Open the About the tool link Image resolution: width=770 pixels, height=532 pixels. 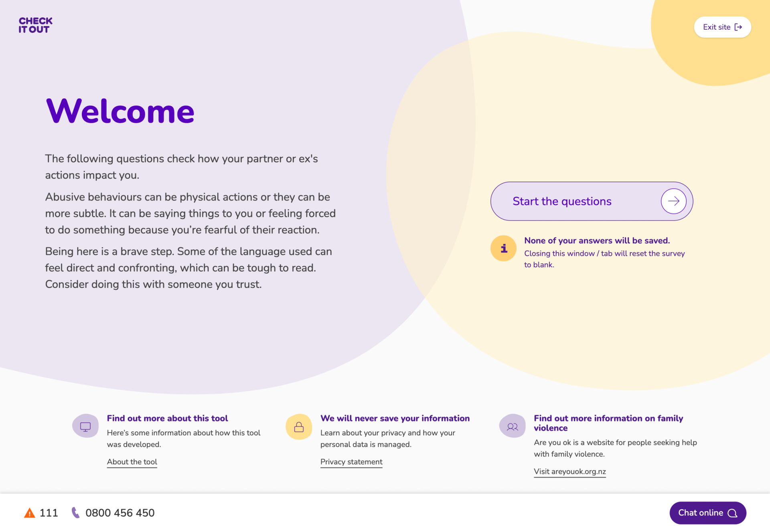pyautogui.click(x=132, y=462)
